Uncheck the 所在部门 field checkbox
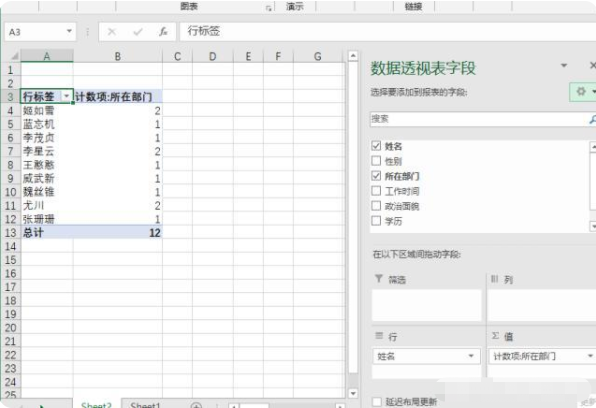 click(376, 176)
